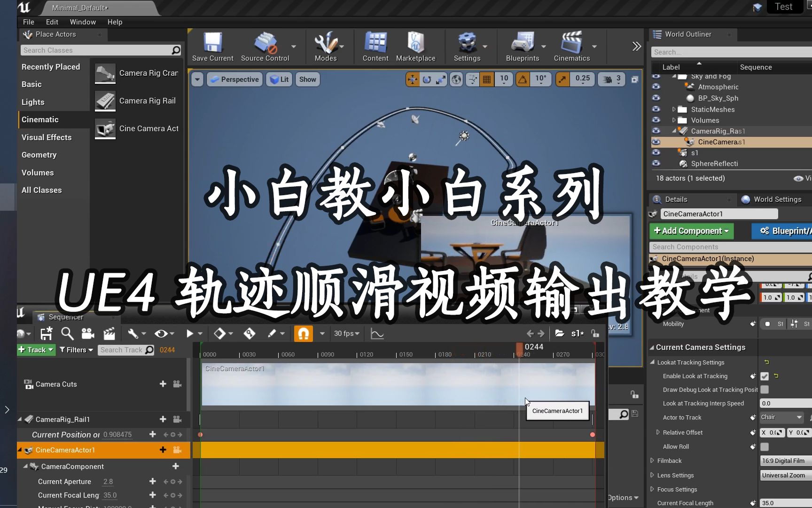
Task: Open viewport options dropdown arrow
Action: pyautogui.click(x=197, y=79)
